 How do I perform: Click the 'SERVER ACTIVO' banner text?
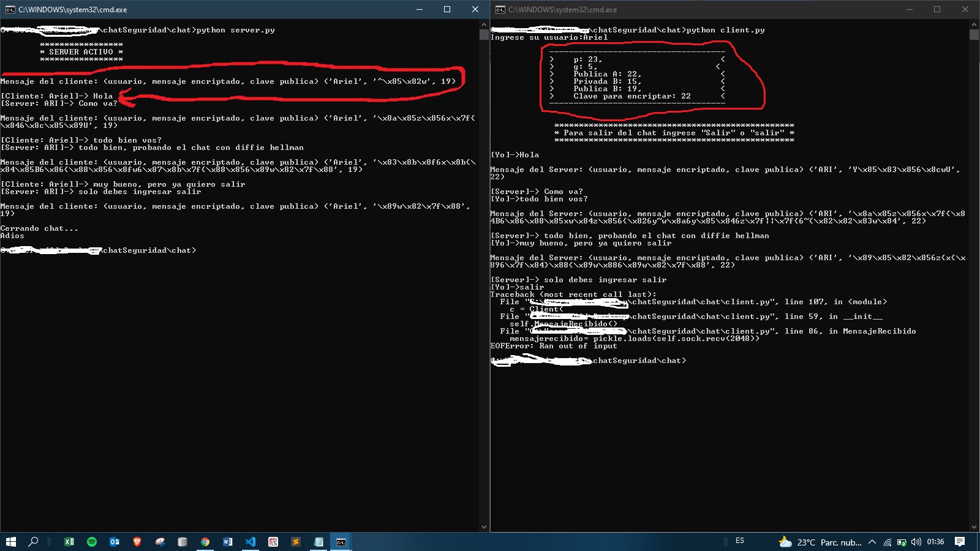[81, 52]
